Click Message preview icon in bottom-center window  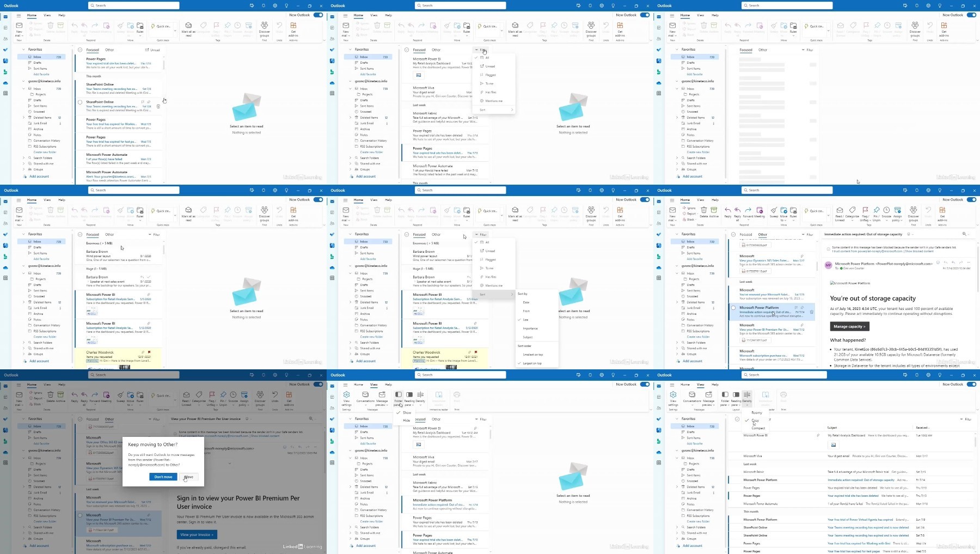click(382, 394)
